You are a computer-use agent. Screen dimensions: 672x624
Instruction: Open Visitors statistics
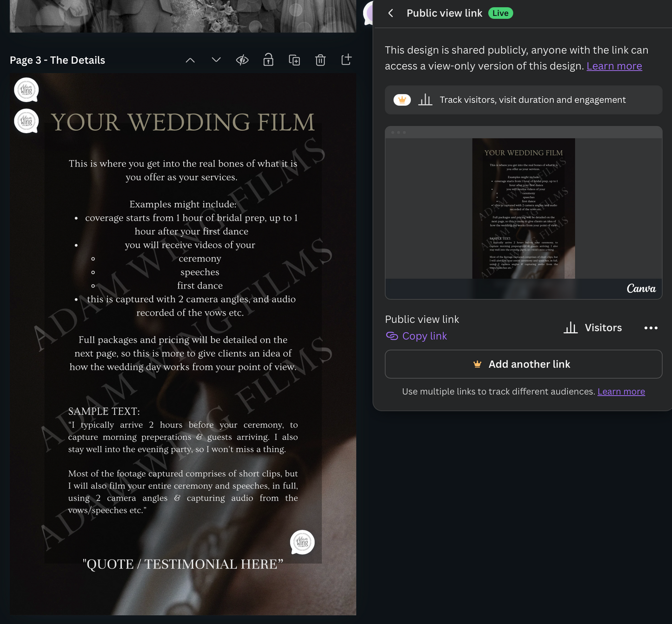coord(593,328)
